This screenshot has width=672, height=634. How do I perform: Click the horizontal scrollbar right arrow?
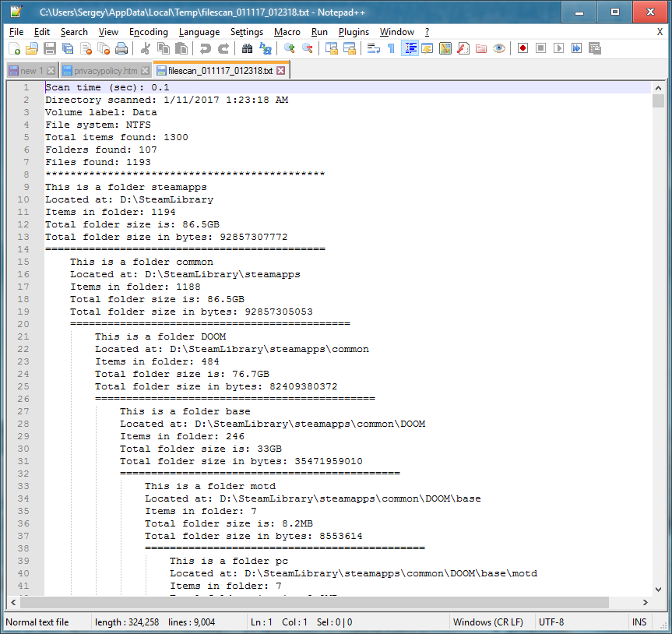(x=646, y=602)
